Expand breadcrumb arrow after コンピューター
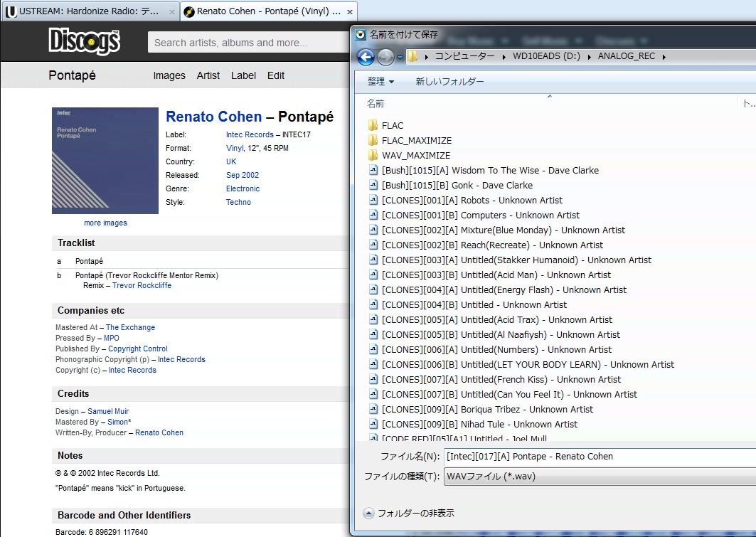Image resolution: width=756 pixels, height=537 pixels. click(x=504, y=57)
